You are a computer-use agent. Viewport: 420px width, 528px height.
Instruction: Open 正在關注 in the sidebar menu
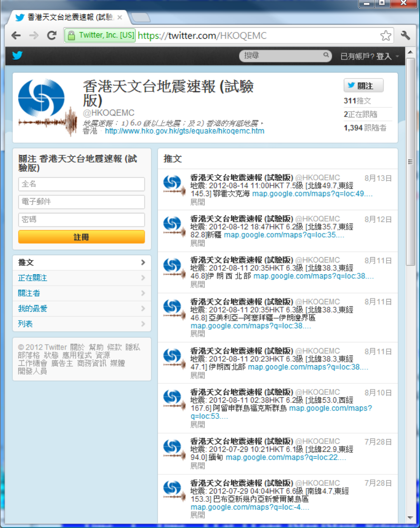82,278
